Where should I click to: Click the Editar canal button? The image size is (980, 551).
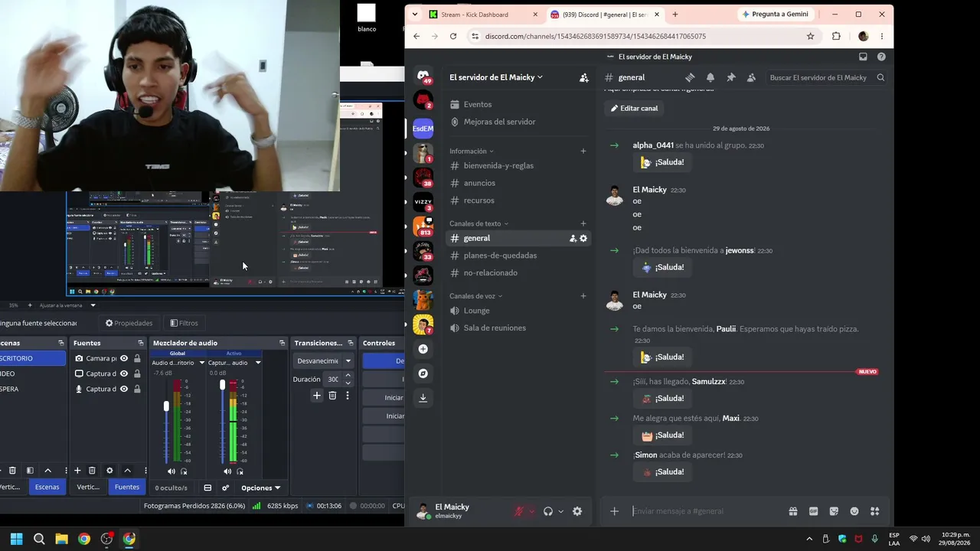tap(634, 108)
